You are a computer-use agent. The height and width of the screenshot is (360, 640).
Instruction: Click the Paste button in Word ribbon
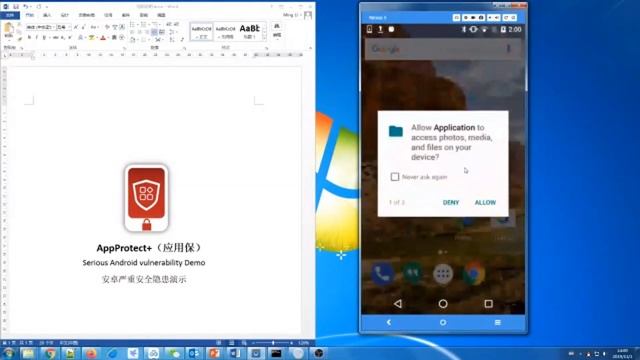pos(9,31)
